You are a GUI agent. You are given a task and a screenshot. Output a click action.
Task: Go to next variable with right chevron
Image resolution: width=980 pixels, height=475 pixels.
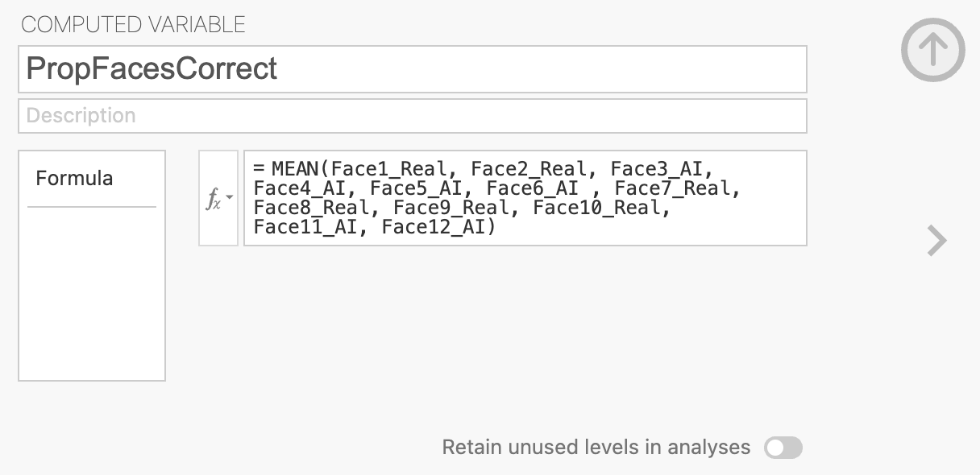(936, 240)
